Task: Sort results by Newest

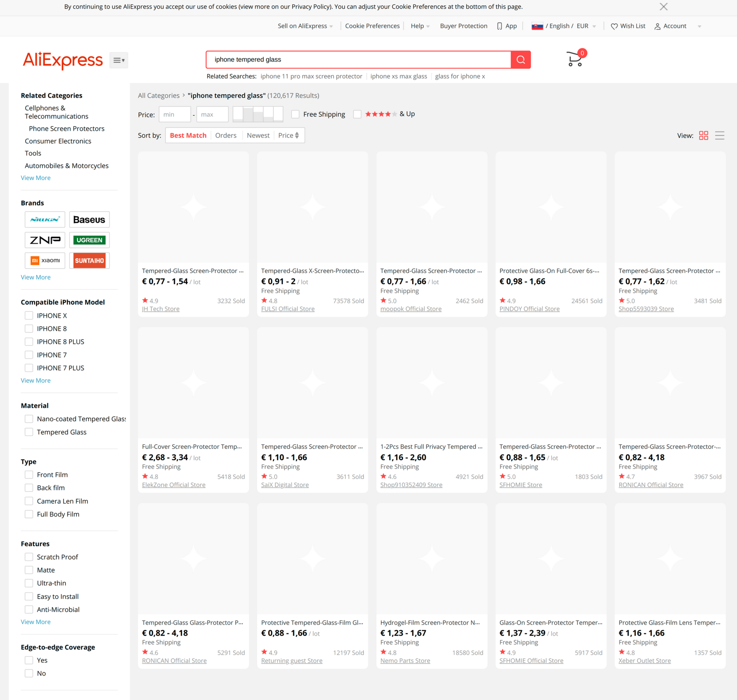Action: pos(258,135)
